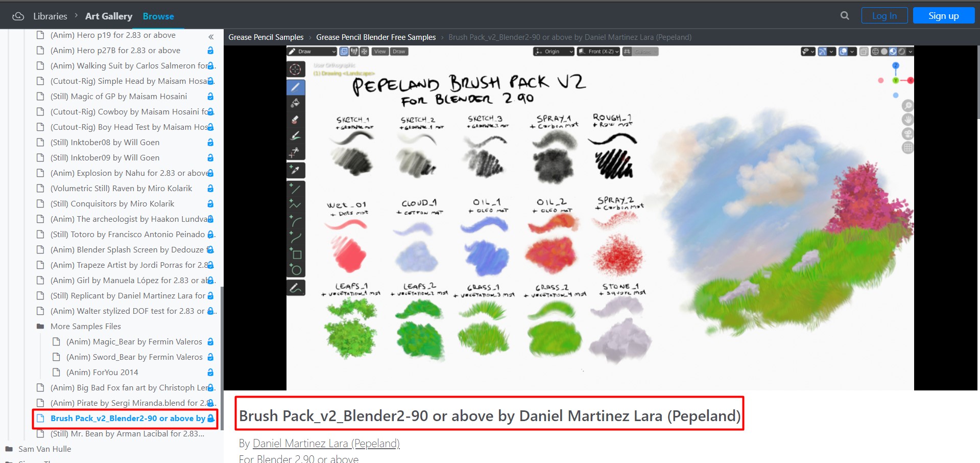Go to Libraries in the top navigation
980x463 pixels.
(x=50, y=16)
